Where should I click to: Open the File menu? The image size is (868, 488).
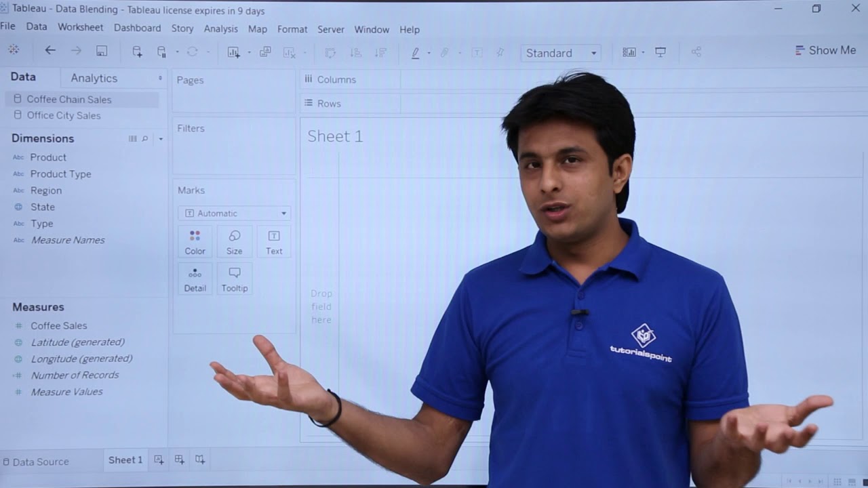tap(7, 26)
